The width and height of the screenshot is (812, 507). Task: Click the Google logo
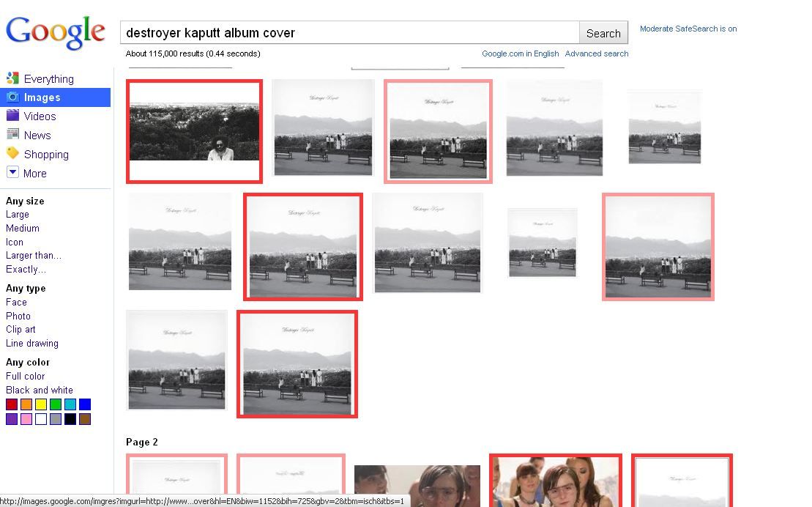point(56,33)
